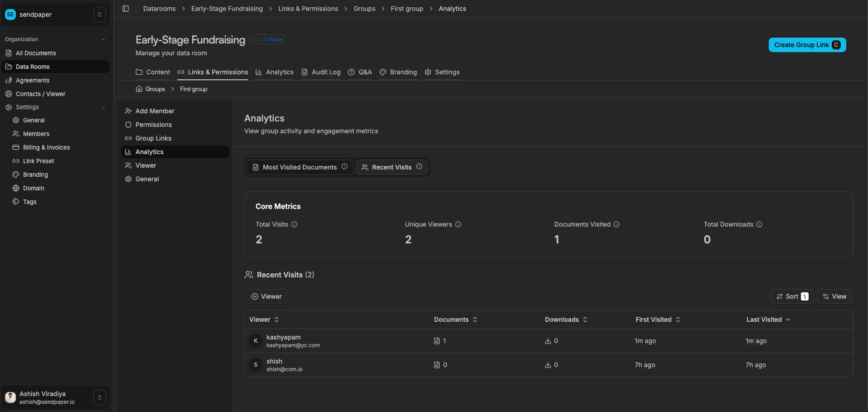The width and height of the screenshot is (868, 412).
Task: Switch to the Recent Visits analytics toggle
Action: (x=392, y=167)
